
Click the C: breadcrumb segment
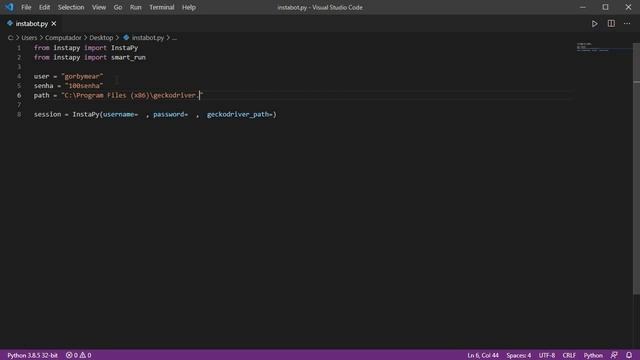(10, 38)
